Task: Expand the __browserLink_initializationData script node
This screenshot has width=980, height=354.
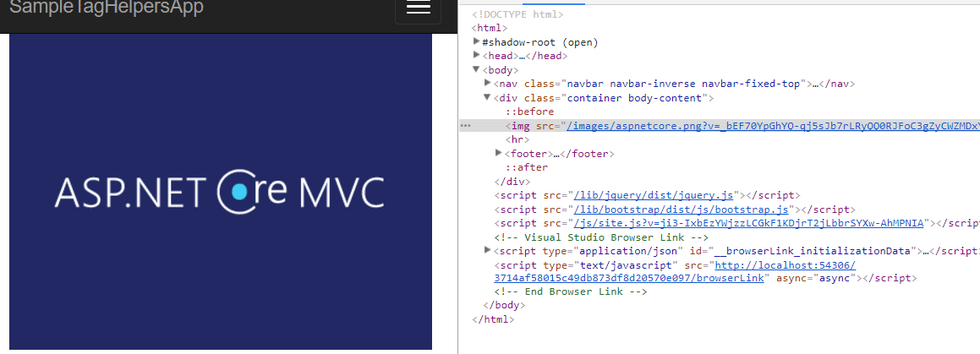Action: [488, 250]
